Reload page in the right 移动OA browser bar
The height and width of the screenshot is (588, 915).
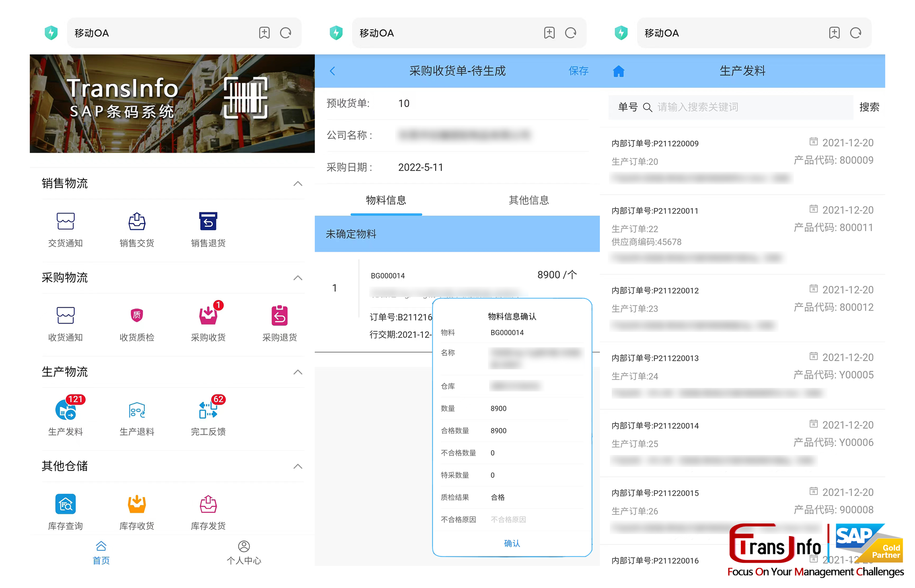coord(856,33)
